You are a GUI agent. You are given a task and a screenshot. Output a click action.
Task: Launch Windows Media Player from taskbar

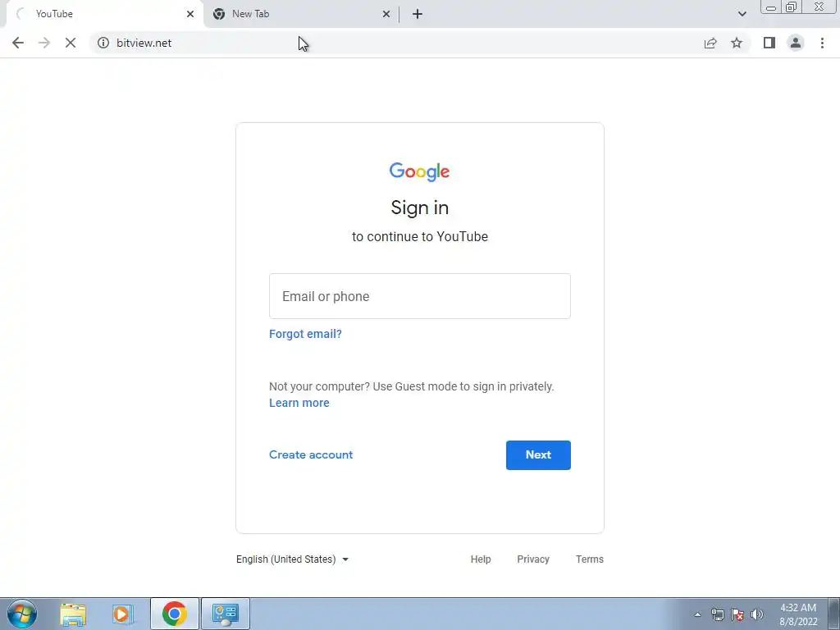pyautogui.click(x=123, y=614)
